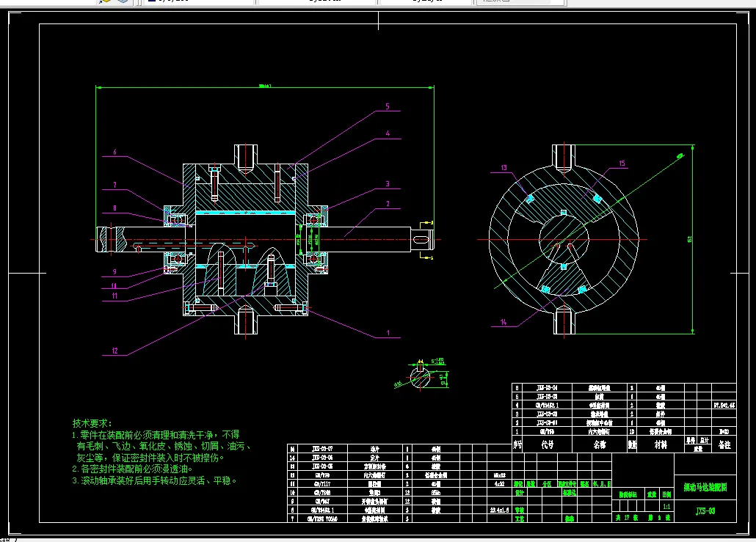Click the scale value '1:1'
The width and height of the screenshot is (756, 542).
666,507
